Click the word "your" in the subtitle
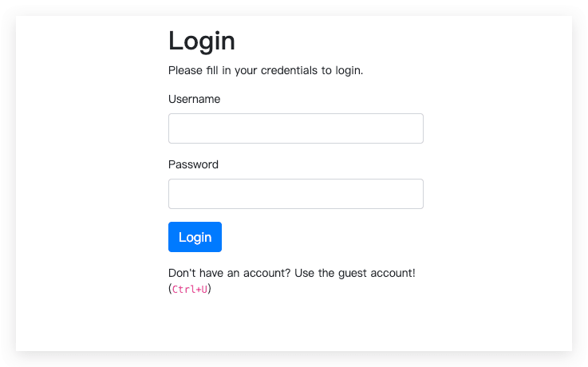Image resolution: width=588 pixels, height=367 pixels. click(x=246, y=71)
